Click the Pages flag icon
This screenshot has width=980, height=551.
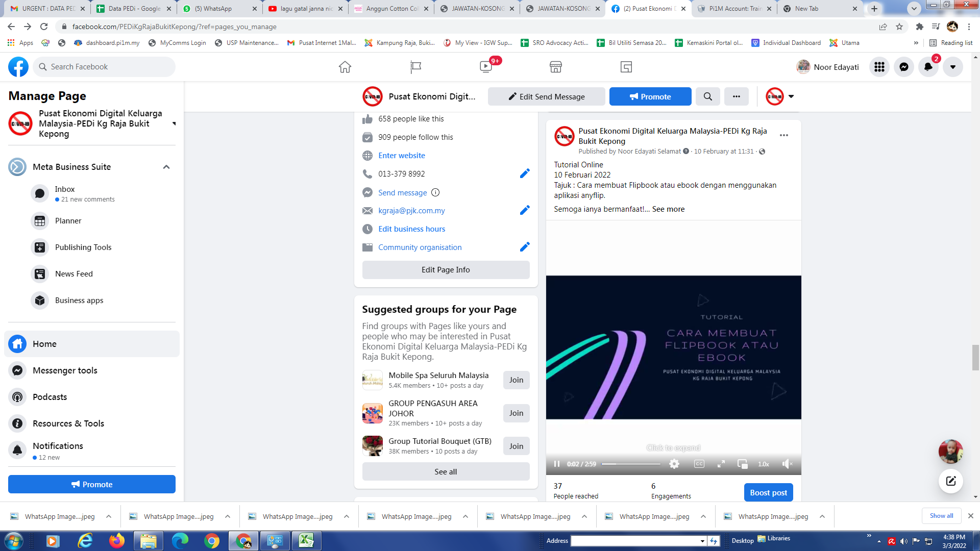pyautogui.click(x=415, y=67)
